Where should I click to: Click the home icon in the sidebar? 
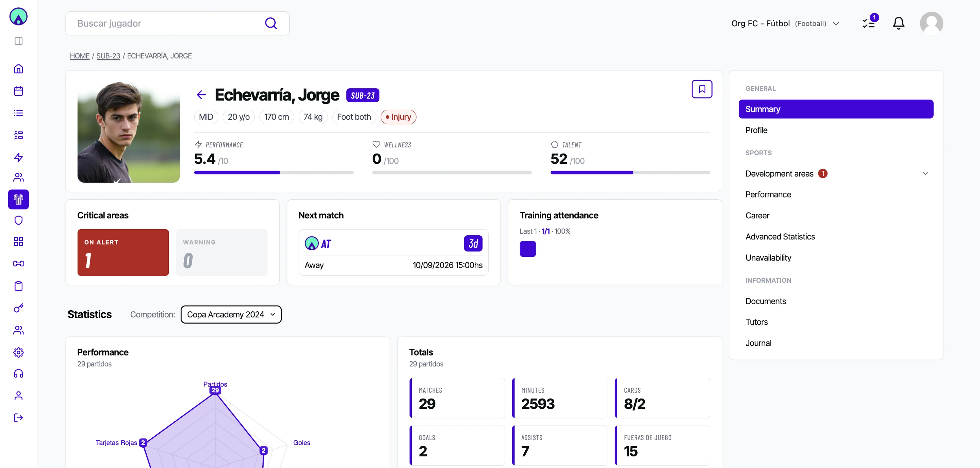click(18, 68)
